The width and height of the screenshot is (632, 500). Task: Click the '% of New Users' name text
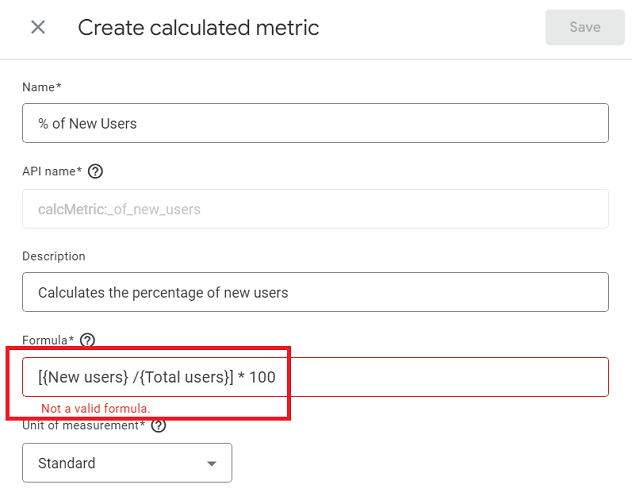87,124
